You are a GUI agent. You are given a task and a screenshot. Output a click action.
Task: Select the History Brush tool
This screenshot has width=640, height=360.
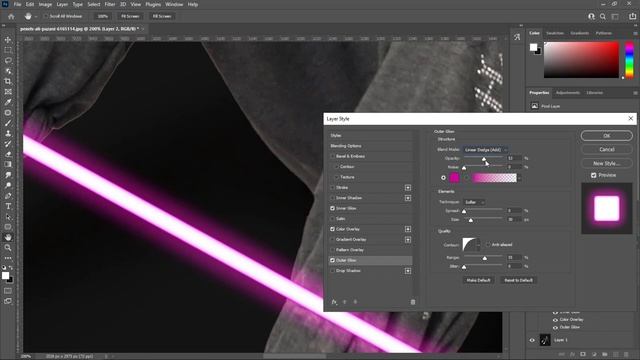(x=8, y=144)
